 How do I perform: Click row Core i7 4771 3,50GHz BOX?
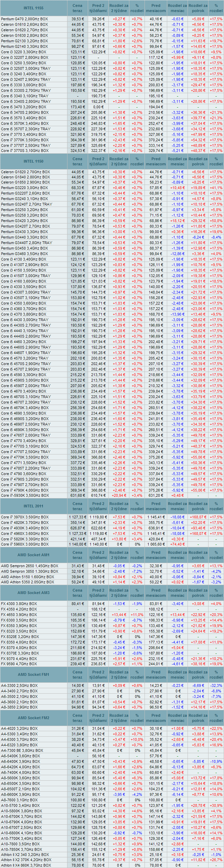pos(112,463)
